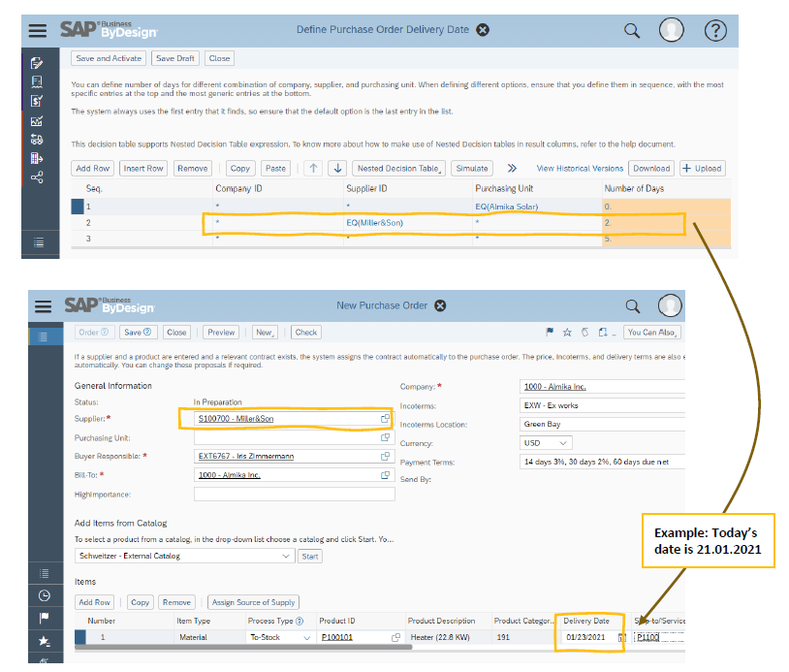Open hamburger menu in Define Purchase Order Delivery Date window

point(37,31)
